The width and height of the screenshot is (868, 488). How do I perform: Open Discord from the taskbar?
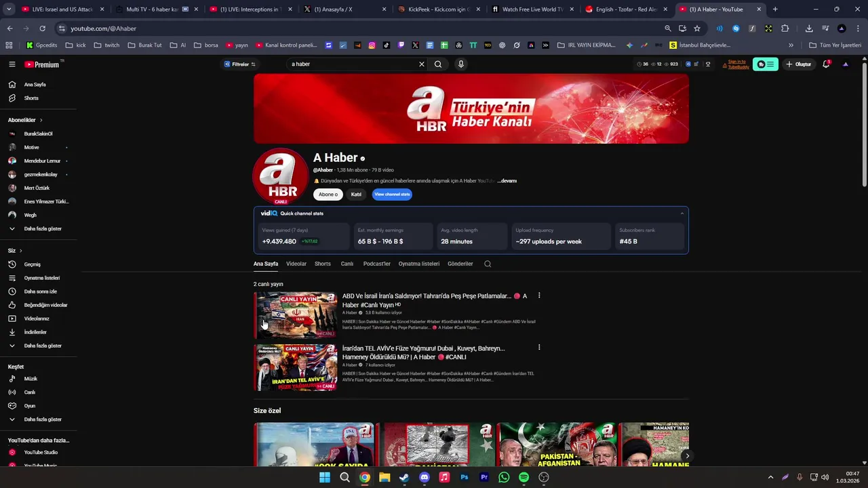[425, 477]
